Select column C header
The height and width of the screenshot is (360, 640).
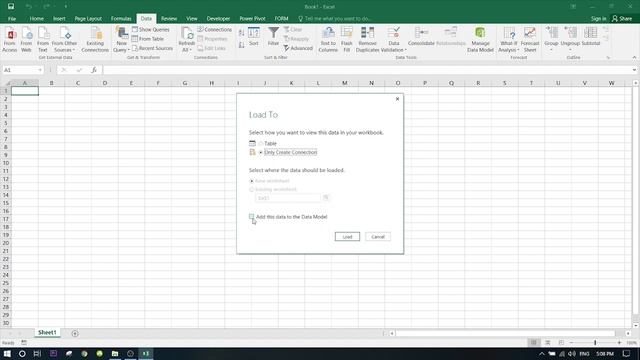click(x=78, y=83)
